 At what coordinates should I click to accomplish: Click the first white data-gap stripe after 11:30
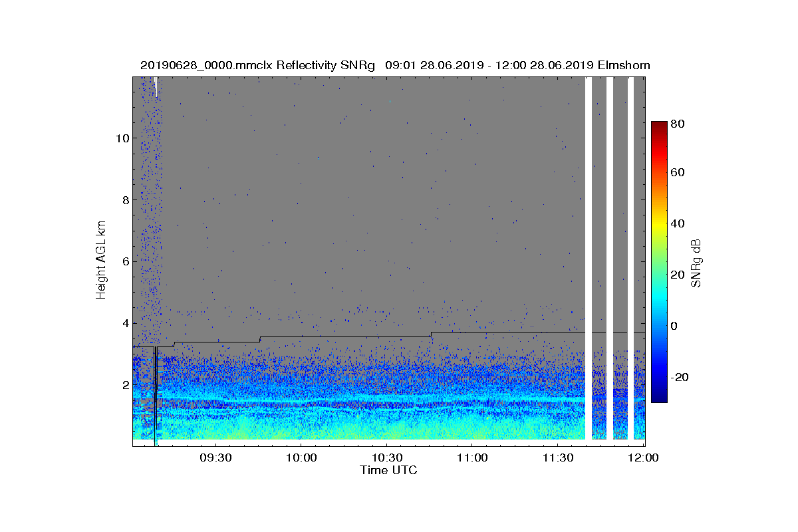coord(589,258)
